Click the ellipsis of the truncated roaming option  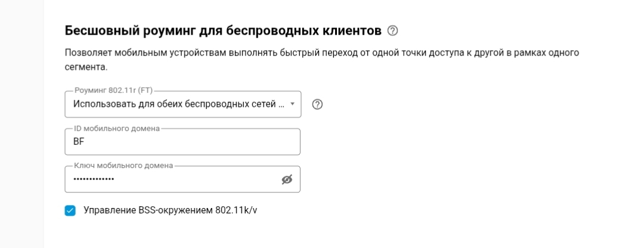coord(282,105)
